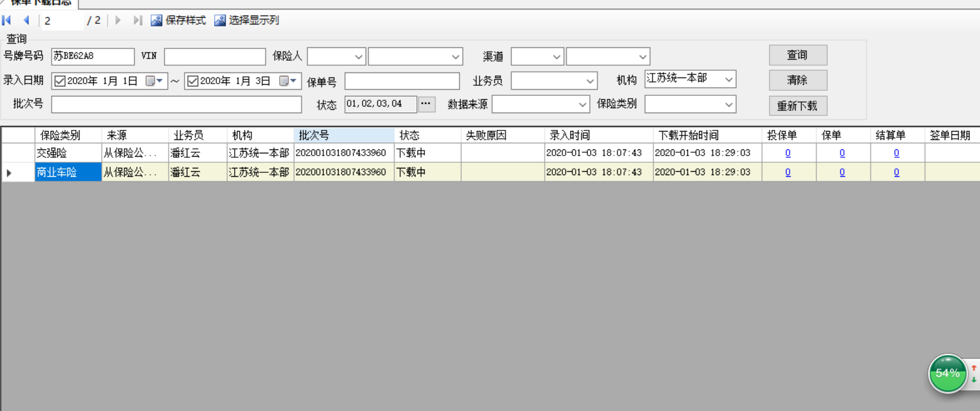Image resolution: width=980 pixels, height=411 pixels.
Task: Click the 重新下载 button
Action: coord(798,106)
